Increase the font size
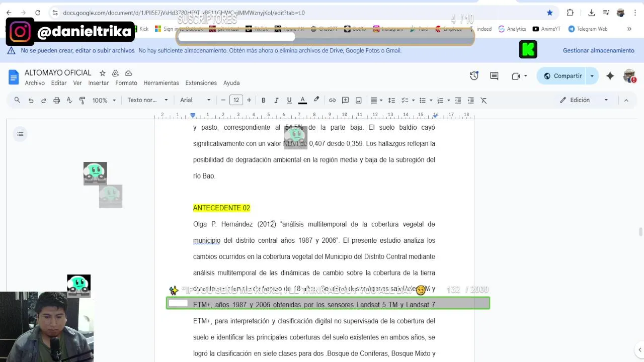Screen dimensions: 644x362 [x=249, y=100]
